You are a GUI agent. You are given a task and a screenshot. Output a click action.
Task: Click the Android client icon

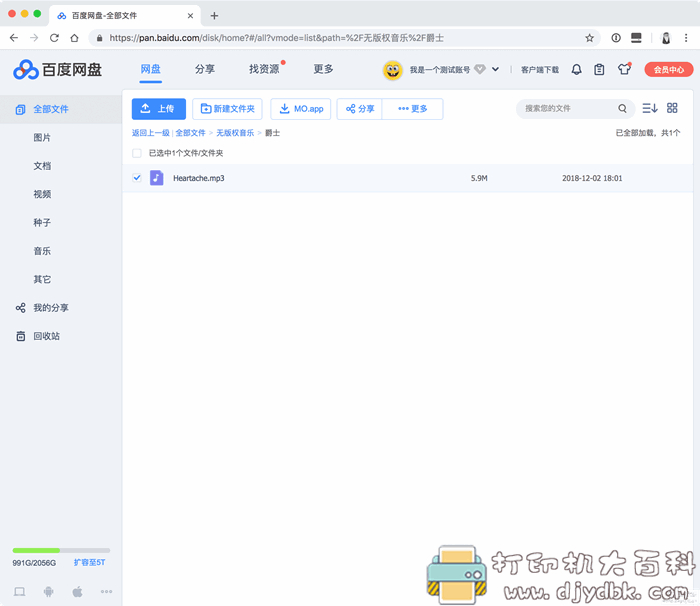coord(48,592)
